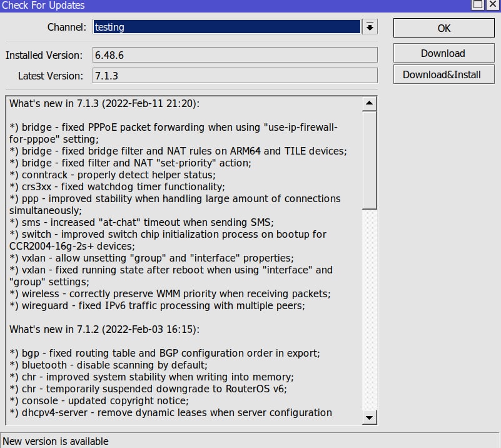The height and width of the screenshot is (448, 501).
Task: Click the changelog scrollbar up arrow
Action: (x=370, y=103)
